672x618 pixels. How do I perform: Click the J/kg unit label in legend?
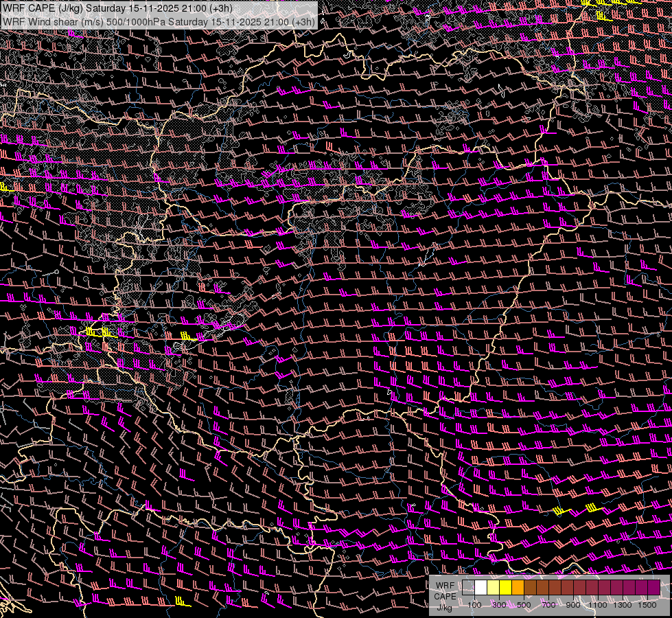click(444, 607)
